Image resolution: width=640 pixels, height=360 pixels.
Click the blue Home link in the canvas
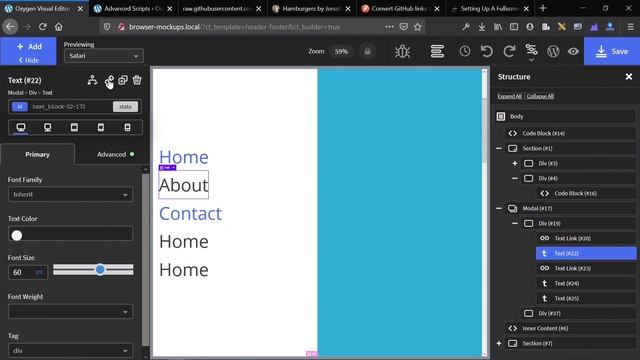tap(184, 157)
